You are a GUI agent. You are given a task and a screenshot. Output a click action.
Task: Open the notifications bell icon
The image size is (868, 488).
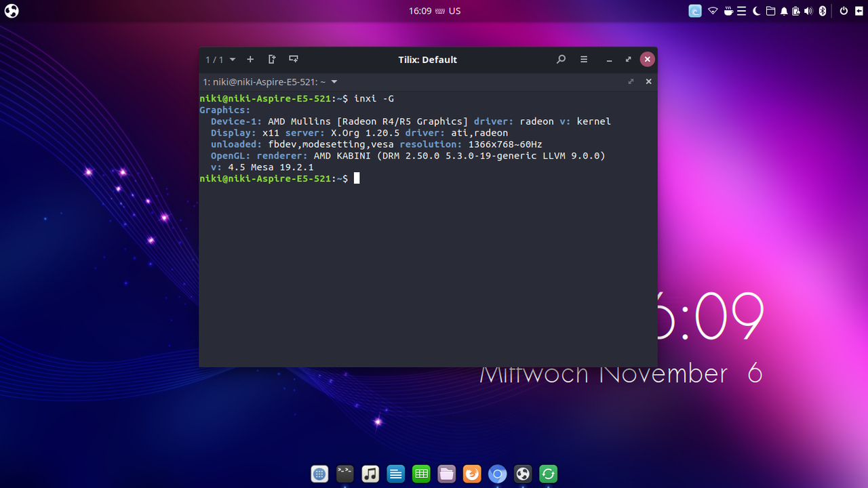point(784,11)
